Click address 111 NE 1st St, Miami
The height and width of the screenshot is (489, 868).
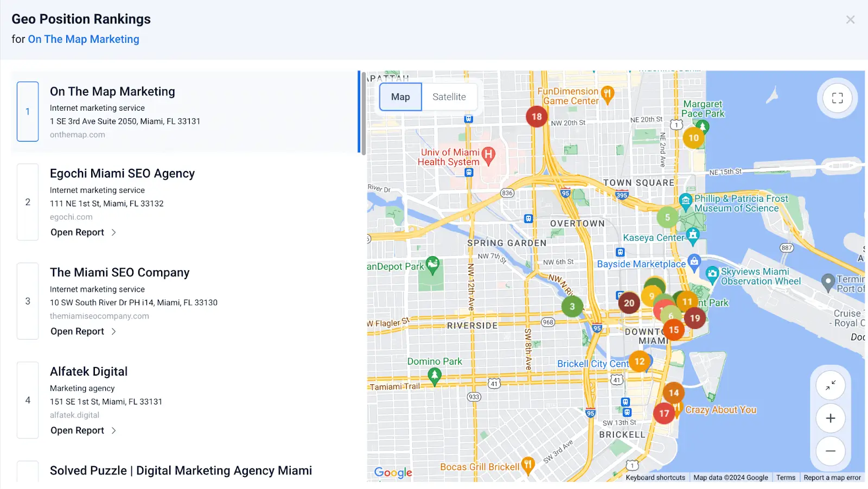click(107, 204)
